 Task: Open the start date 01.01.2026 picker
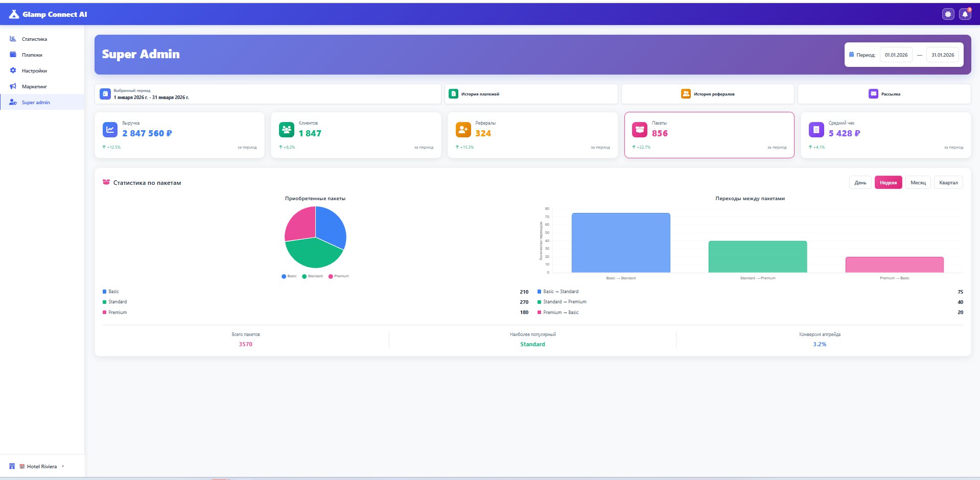pos(896,55)
